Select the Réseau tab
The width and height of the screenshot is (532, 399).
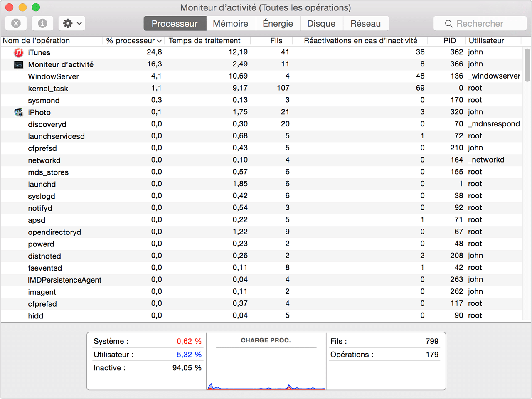[365, 24]
